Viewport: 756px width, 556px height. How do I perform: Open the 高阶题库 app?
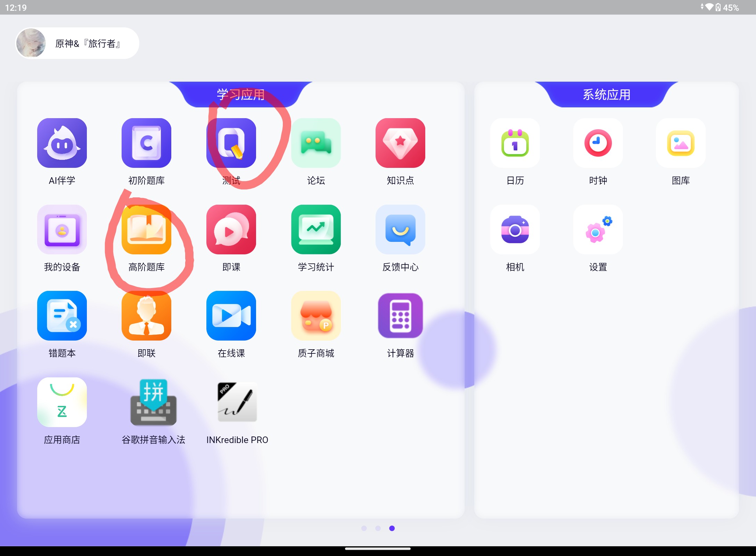pos(146,229)
